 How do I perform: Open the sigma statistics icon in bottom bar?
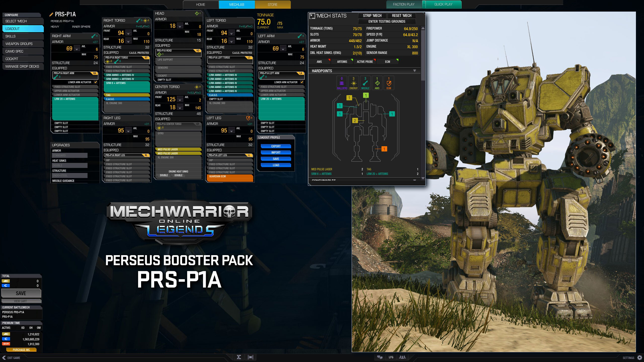click(239, 357)
